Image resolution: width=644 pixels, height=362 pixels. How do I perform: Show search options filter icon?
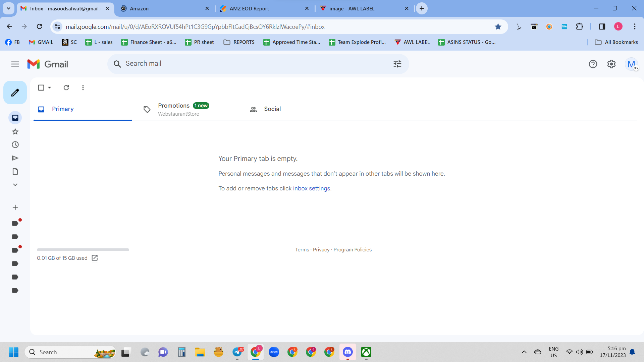click(397, 64)
